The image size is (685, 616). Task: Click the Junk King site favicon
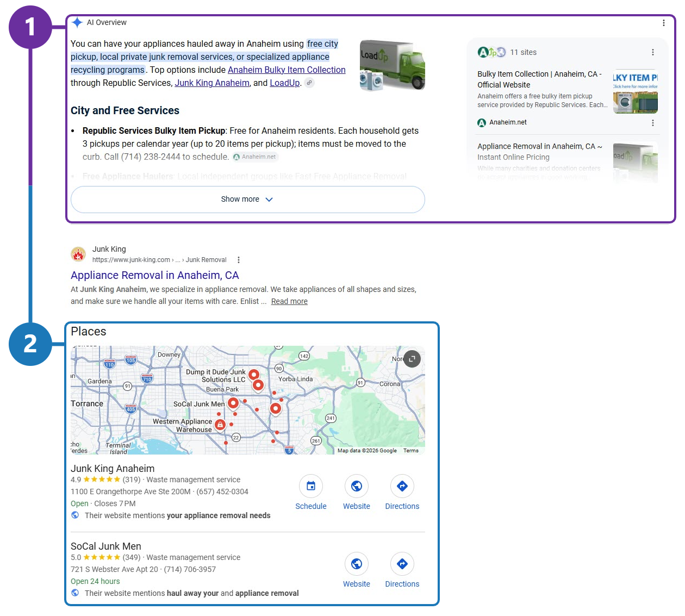[x=78, y=254]
